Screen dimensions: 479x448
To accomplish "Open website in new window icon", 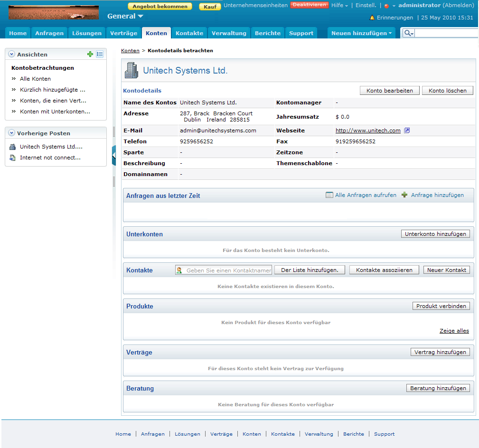I will (407, 131).
